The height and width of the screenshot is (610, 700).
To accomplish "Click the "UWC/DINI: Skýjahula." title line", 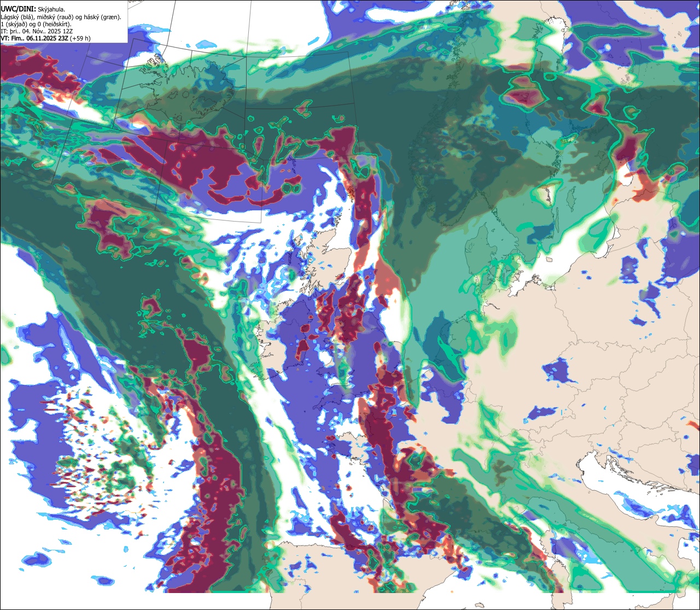I will (34, 9).
